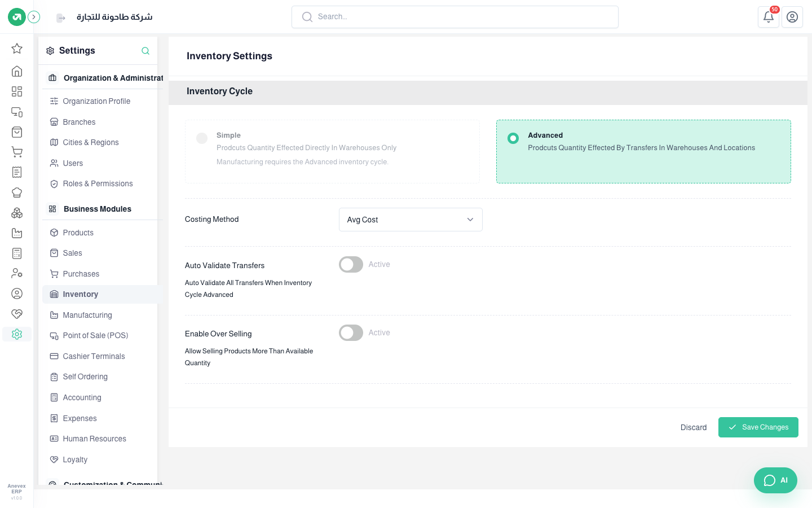Image resolution: width=812 pixels, height=508 pixels.
Task: Toggle Auto Validate Transfers switch
Action: point(351,264)
